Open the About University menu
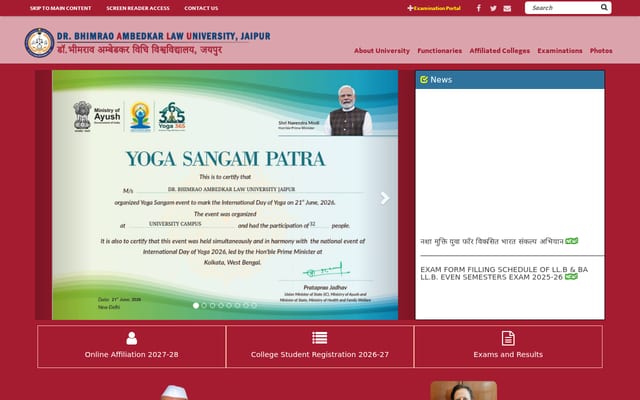This screenshot has height=400, width=640. [382, 51]
